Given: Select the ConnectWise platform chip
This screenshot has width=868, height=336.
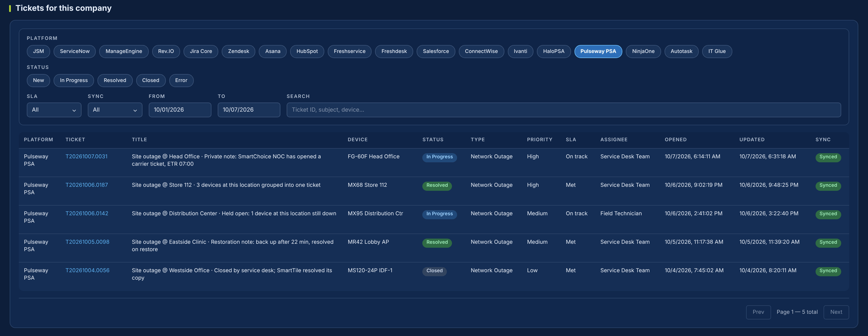Looking at the screenshot, I should pyautogui.click(x=481, y=51).
